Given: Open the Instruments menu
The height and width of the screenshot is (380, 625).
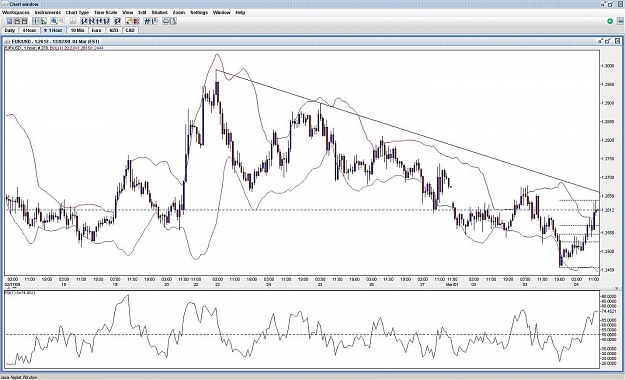Looking at the screenshot, I should (x=48, y=12).
